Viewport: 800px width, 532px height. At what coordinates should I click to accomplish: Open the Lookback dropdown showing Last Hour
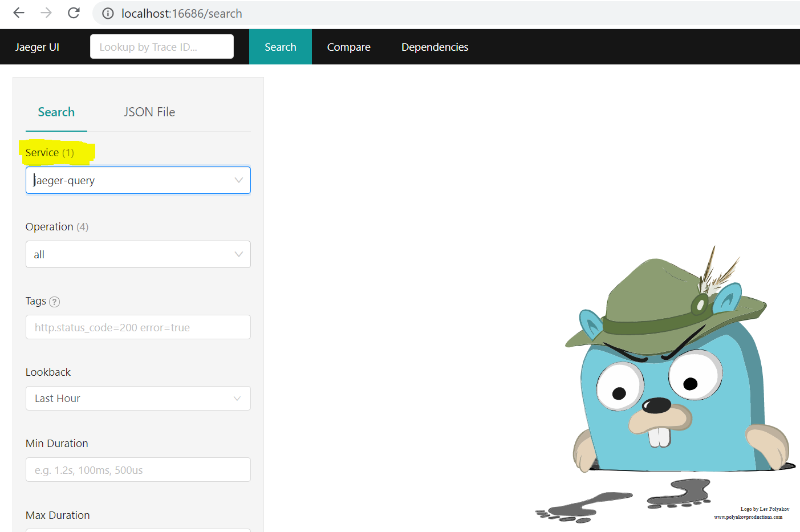coord(138,399)
